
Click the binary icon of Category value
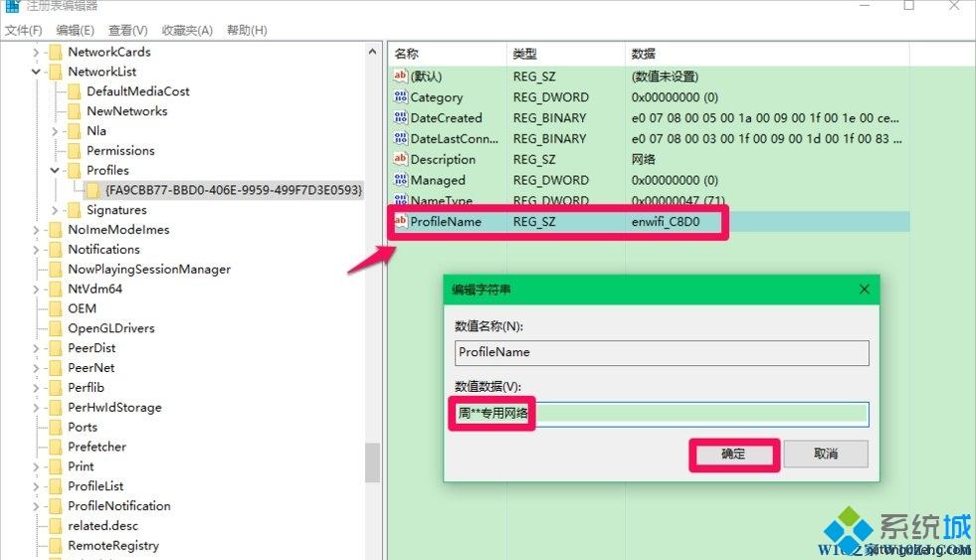click(400, 96)
